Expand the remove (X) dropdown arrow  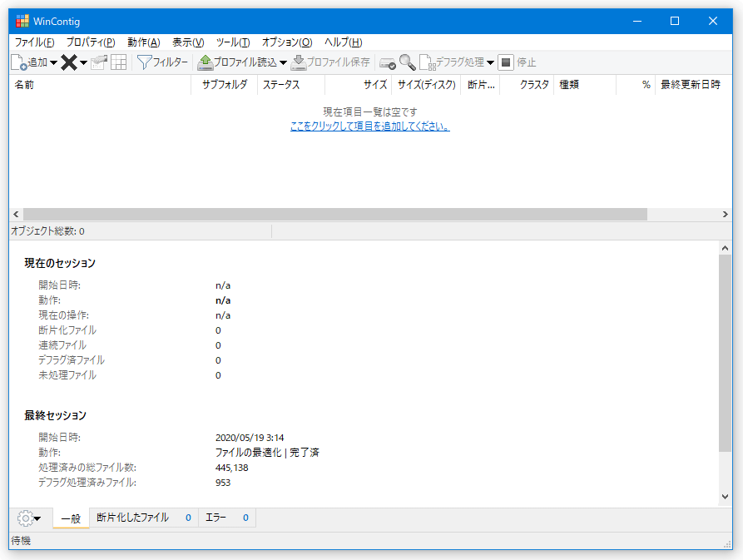83,62
